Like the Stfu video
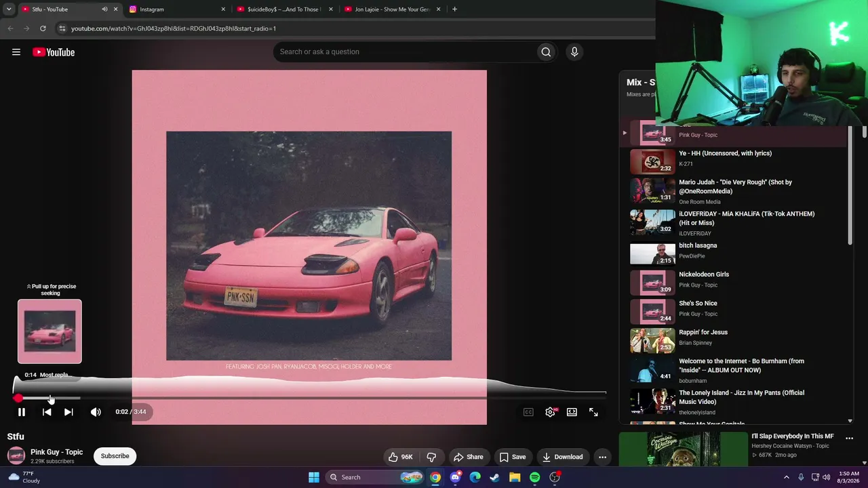The height and width of the screenshot is (488, 868). point(400,457)
